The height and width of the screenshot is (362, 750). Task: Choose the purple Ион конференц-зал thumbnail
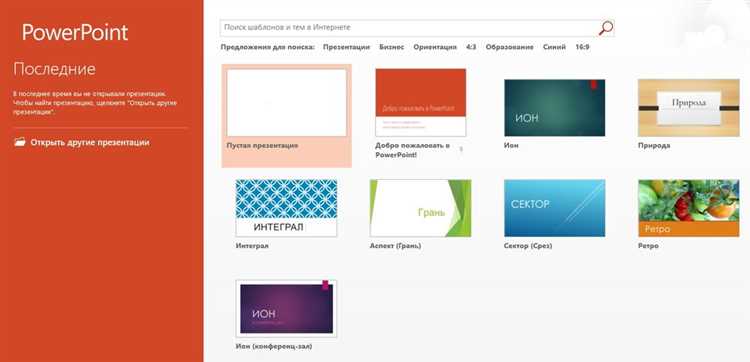tap(287, 308)
